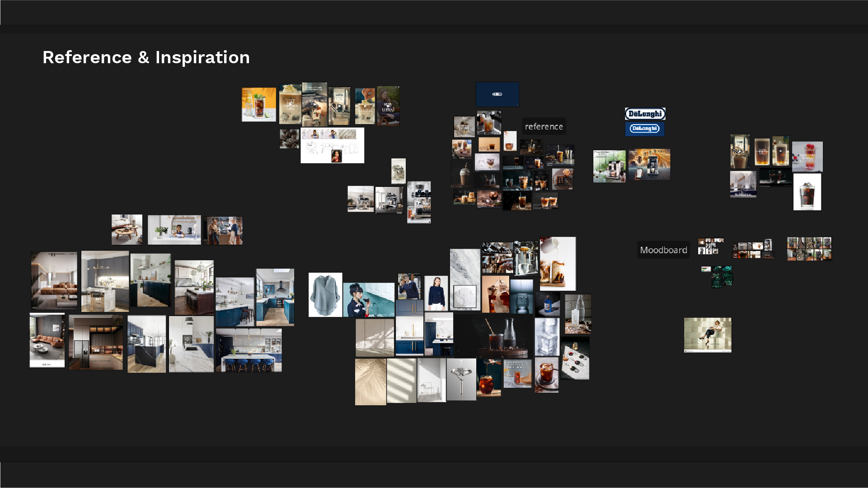
Task: Click the 'Reference & Inspiration' heading
Action: (146, 57)
